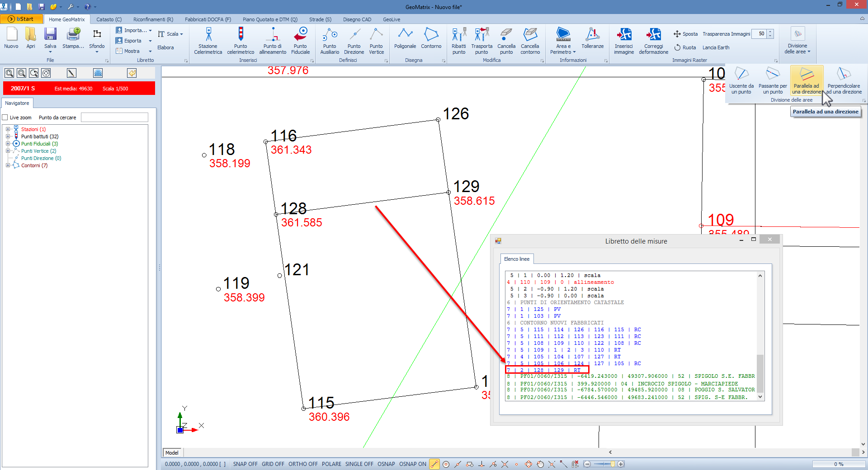Click the Lancia Earth button
Image resolution: width=868 pixels, height=470 pixels.
click(x=716, y=47)
